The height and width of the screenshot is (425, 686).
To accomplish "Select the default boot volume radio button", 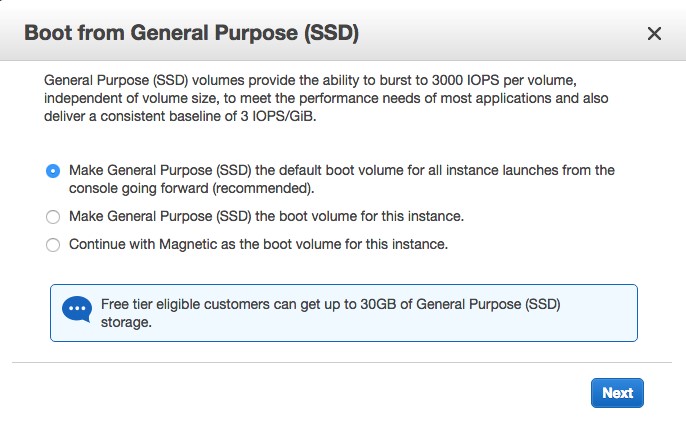I will [x=53, y=171].
